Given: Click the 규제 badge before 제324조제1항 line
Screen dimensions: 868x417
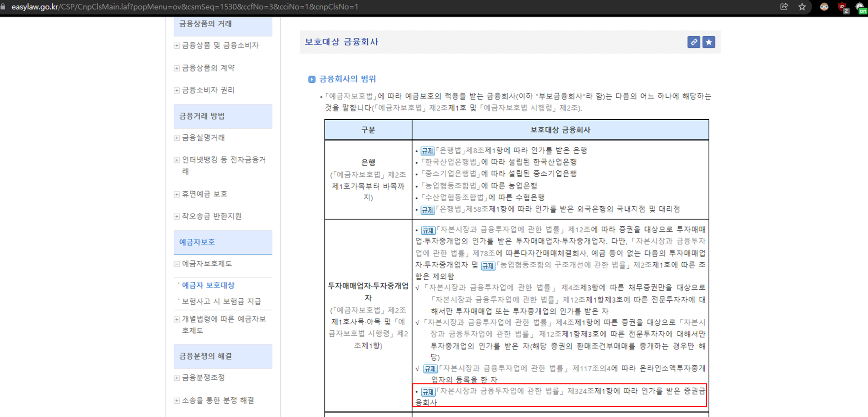Looking at the screenshot, I should pyautogui.click(x=428, y=392).
